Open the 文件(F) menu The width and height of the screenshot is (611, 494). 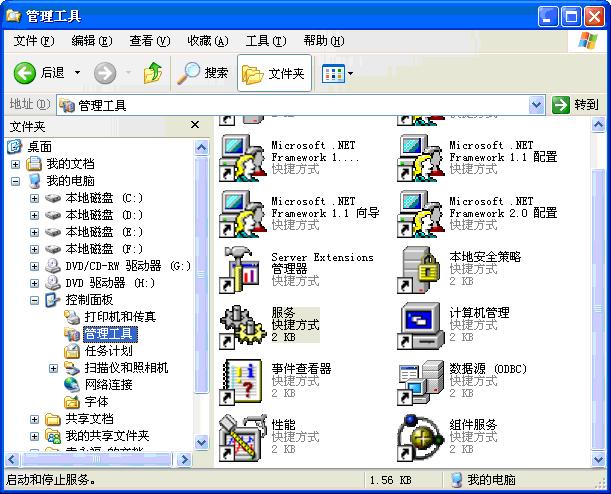34,41
